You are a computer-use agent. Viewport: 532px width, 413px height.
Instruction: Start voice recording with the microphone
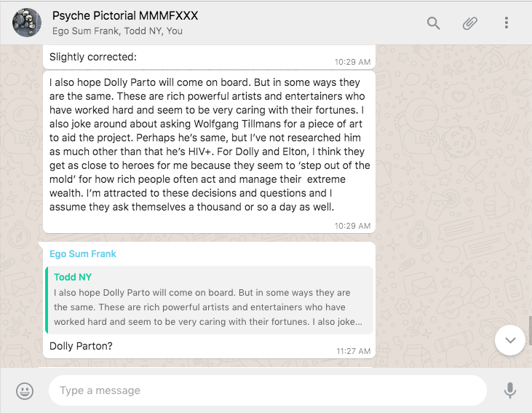pyautogui.click(x=510, y=391)
